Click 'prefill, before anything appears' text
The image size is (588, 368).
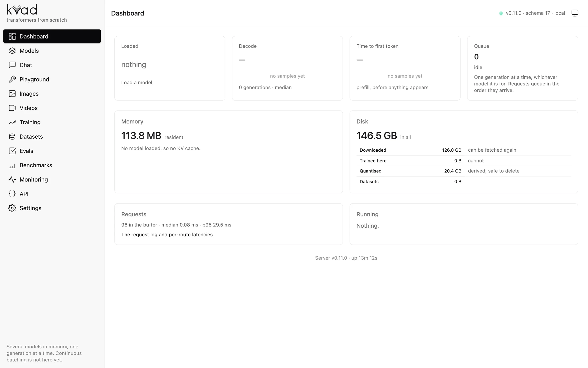click(x=392, y=87)
